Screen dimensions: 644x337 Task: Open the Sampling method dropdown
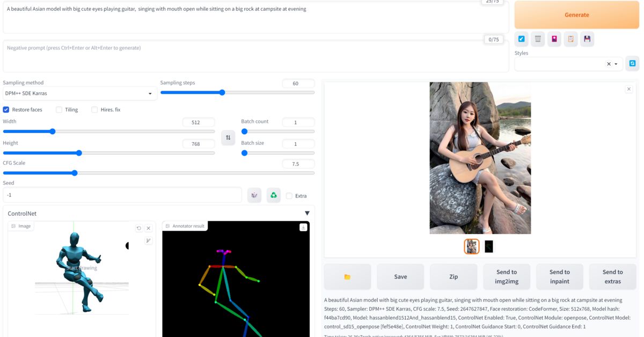coord(79,93)
